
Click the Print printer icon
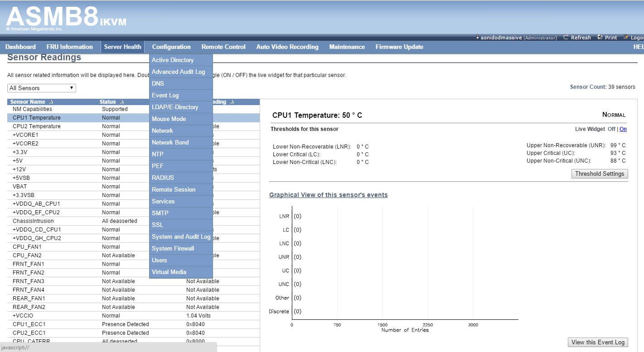point(600,38)
